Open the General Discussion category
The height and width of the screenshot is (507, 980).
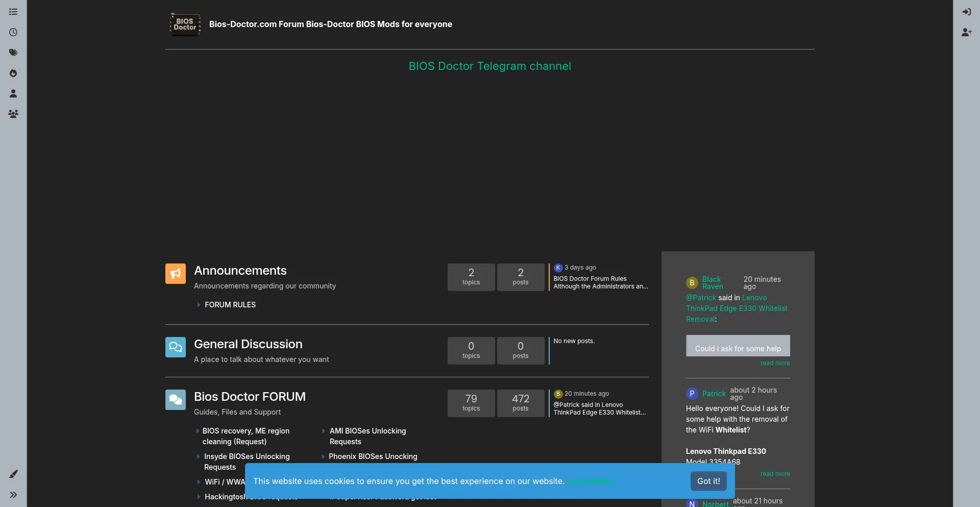248,344
